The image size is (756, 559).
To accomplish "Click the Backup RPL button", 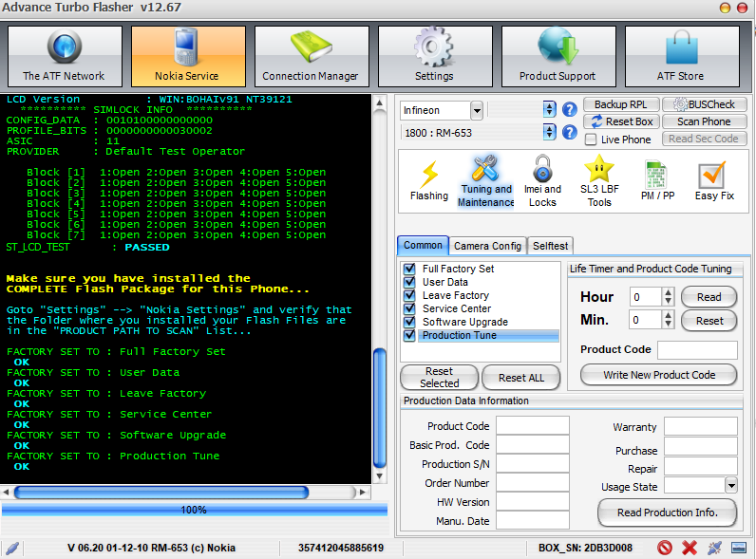I will click(621, 104).
